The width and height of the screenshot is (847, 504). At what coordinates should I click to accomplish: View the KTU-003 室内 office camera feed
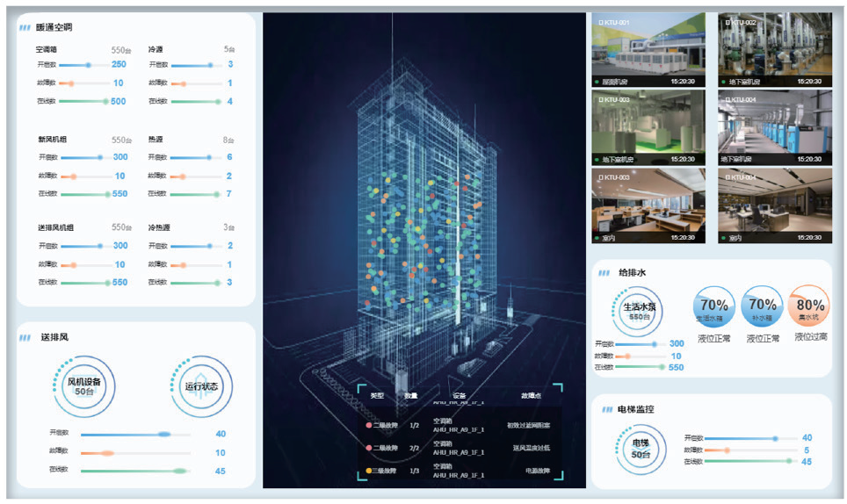point(648,205)
